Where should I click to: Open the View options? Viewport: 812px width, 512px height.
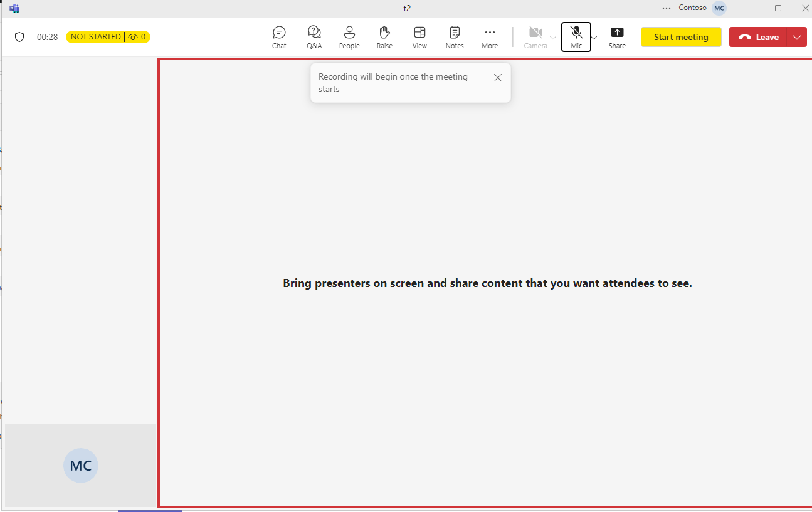coord(419,36)
